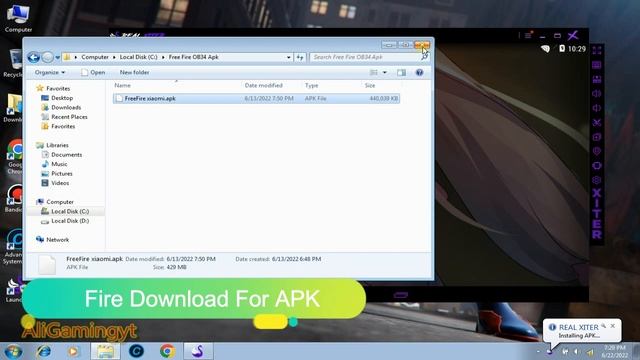Open the emulator hamburger menu
Image resolution: width=640 pixels, height=360 pixels.
(x=528, y=36)
